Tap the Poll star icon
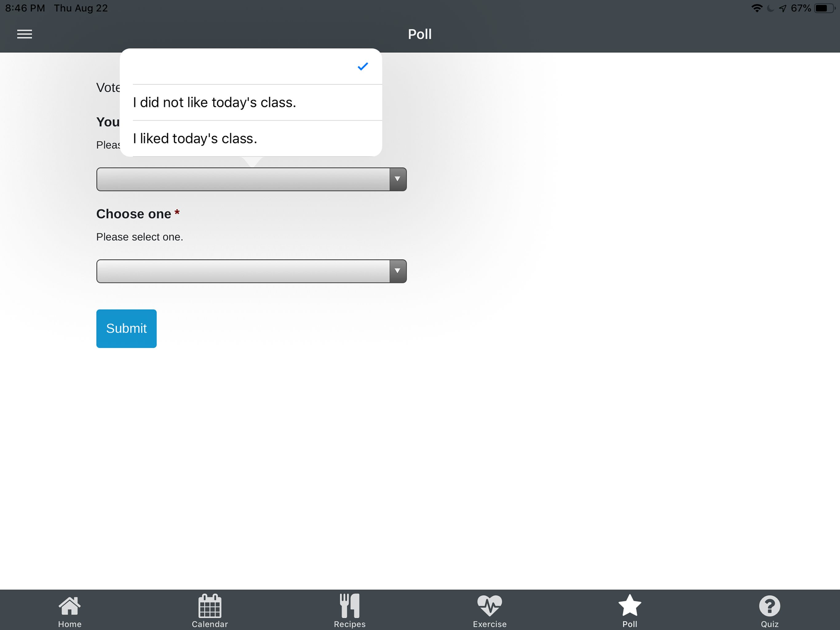 click(x=630, y=606)
